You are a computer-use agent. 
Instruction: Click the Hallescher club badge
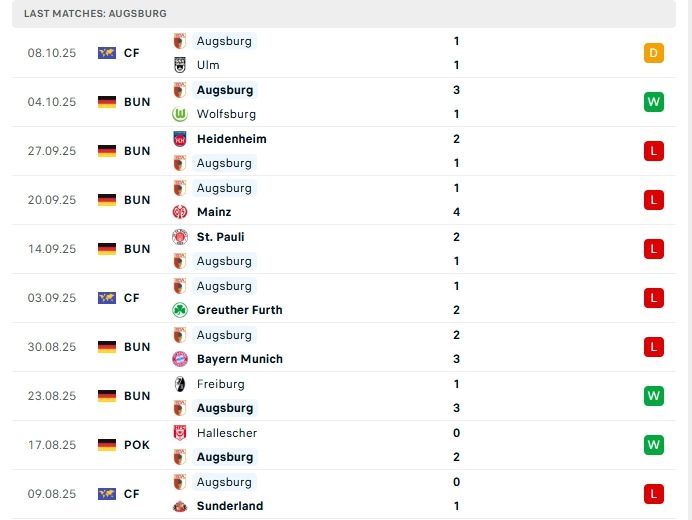pyautogui.click(x=180, y=433)
